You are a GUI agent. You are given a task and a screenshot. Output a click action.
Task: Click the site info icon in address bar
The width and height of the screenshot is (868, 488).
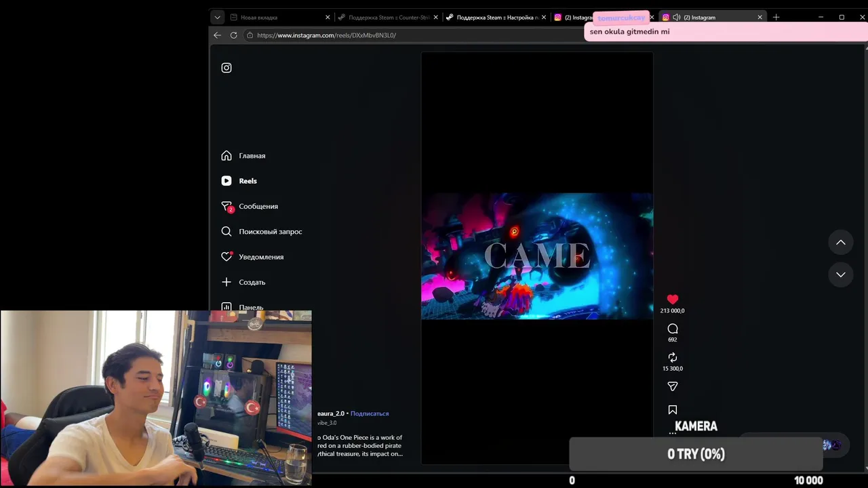point(250,35)
